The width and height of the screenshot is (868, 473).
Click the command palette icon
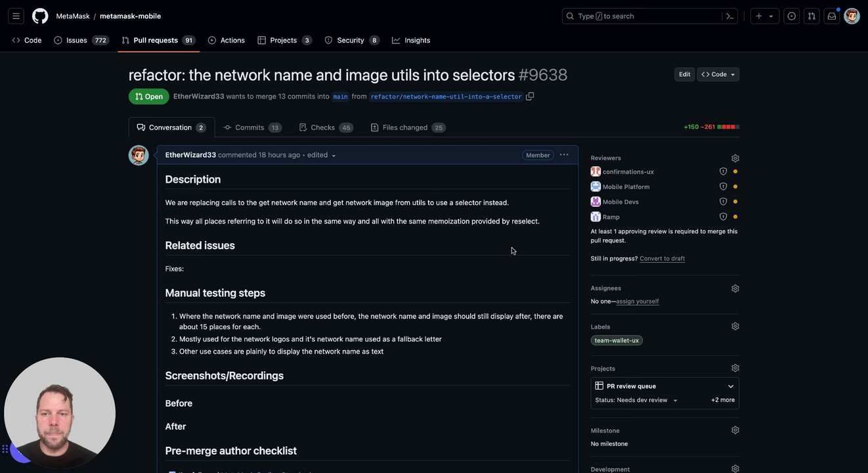[729, 16]
